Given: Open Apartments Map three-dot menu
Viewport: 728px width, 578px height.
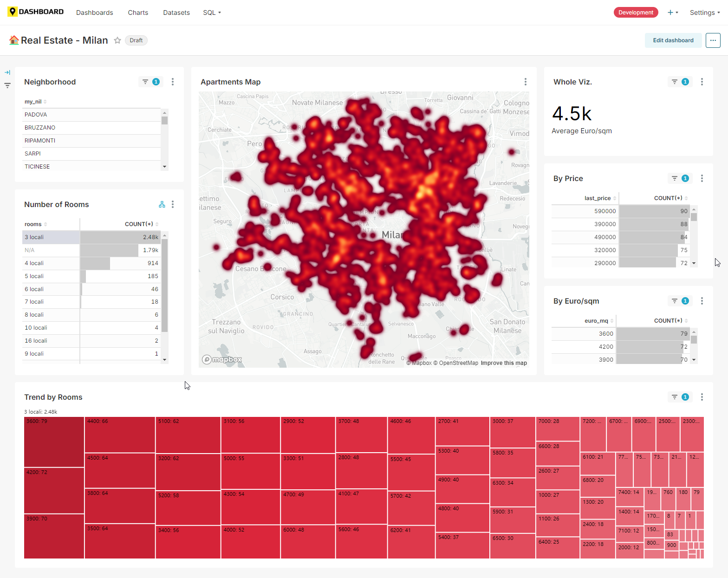Looking at the screenshot, I should point(526,82).
